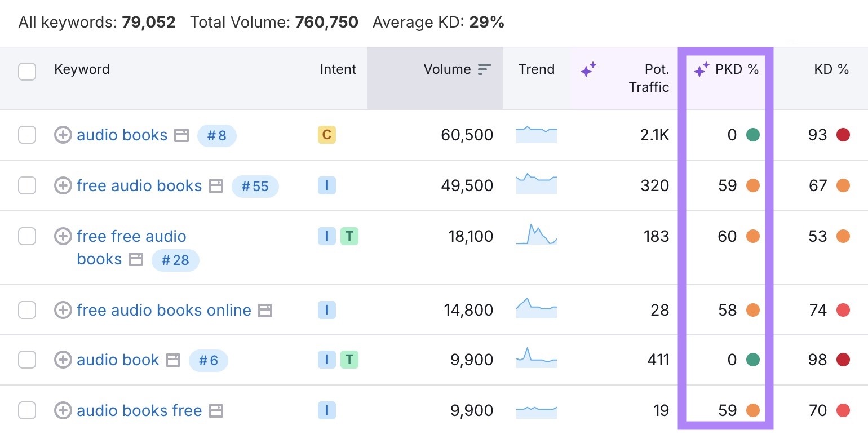868x434 pixels.
Task: Click the 'T' intent badge on 'audio book'
Action: [x=350, y=360]
